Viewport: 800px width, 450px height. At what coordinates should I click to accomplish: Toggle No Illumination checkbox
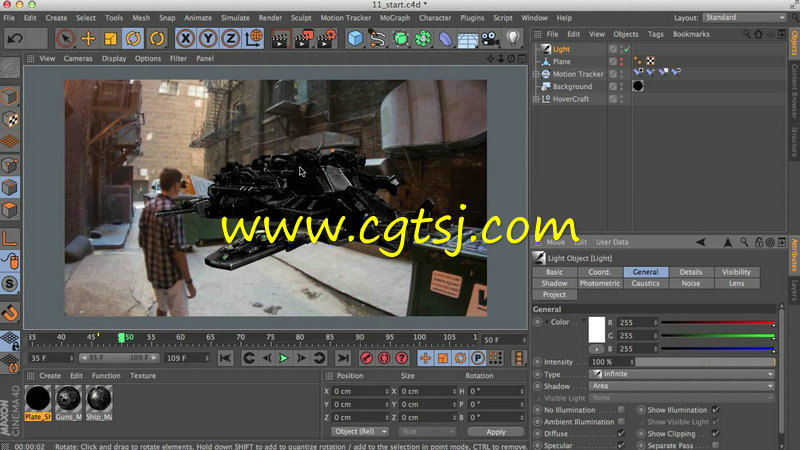621,410
